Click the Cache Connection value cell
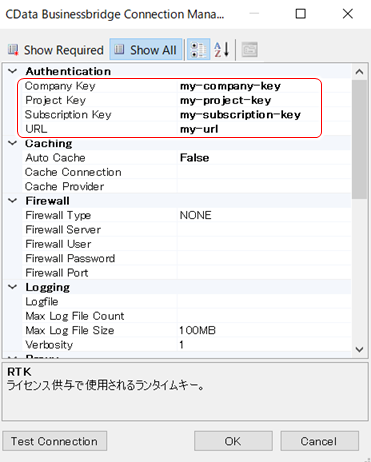Viewport: 371px width, 462px height. (x=264, y=172)
